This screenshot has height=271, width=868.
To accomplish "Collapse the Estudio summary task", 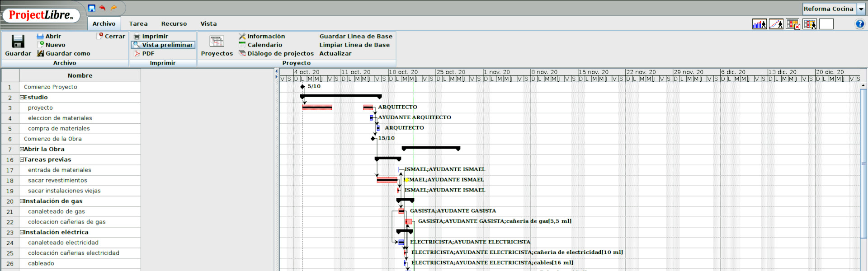I will 22,97.
